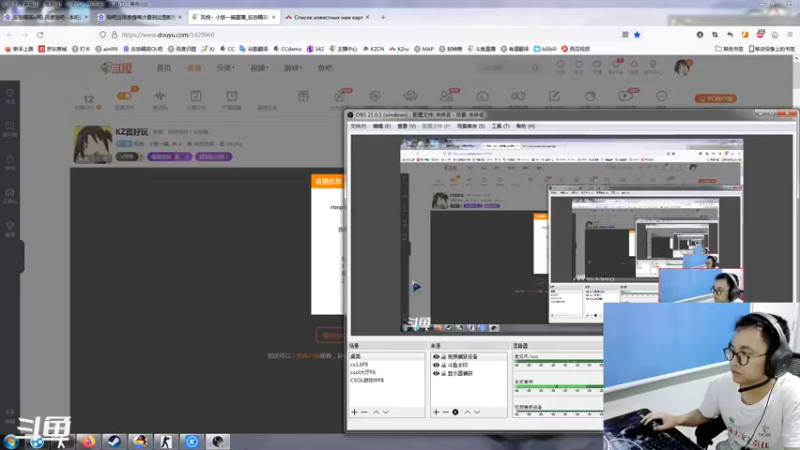Open OBS 编辑(E) menu
The image size is (800, 450).
click(382, 126)
